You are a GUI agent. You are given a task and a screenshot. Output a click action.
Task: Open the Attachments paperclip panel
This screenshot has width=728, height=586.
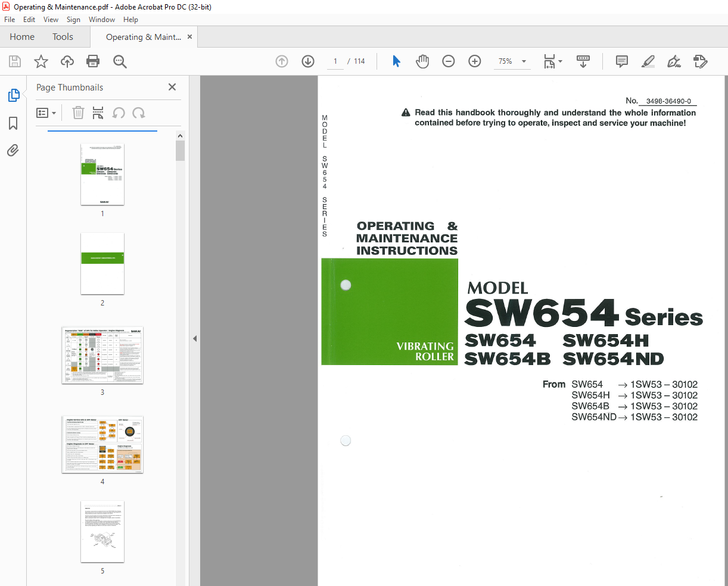coord(13,150)
